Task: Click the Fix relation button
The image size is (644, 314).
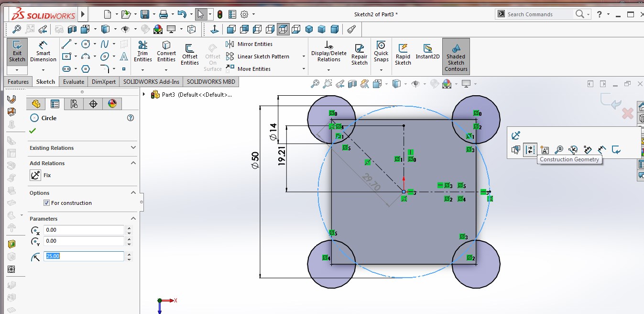Action: pyautogui.click(x=35, y=175)
